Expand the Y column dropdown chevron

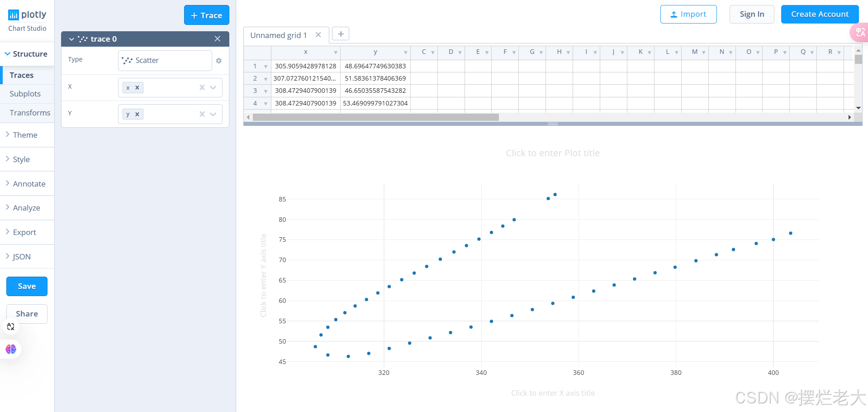click(x=213, y=114)
